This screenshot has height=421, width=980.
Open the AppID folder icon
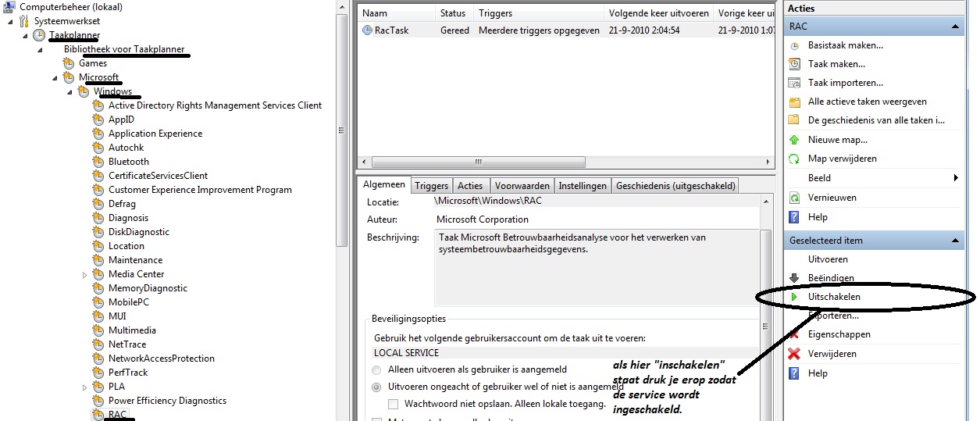point(98,120)
